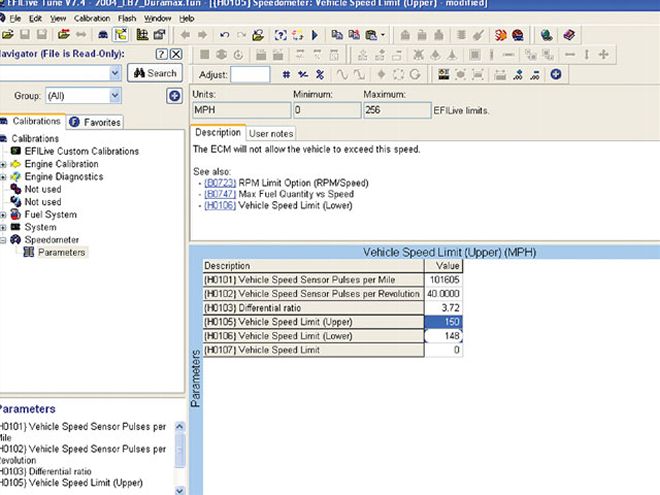660x495 pixels.
Task: Click the Open file folder icon
Action: coord(8,35)
